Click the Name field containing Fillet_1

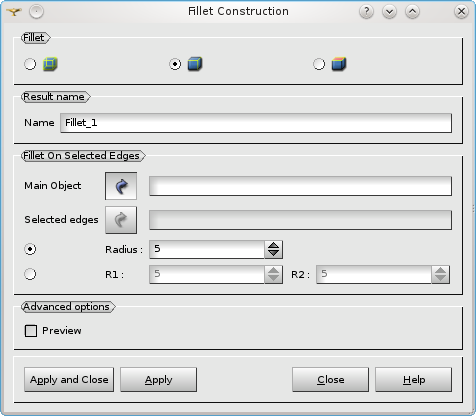pyautogui.click(x=256, y=123)
